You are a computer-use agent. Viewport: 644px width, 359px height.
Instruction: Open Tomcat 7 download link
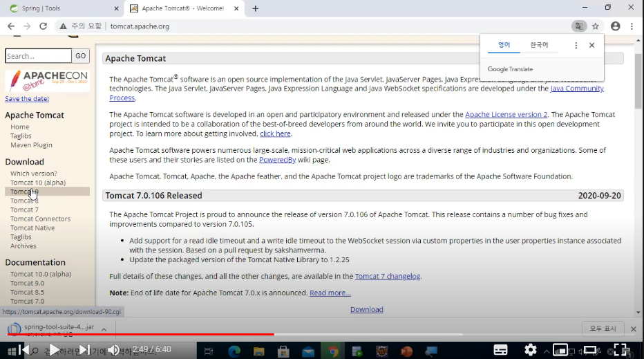click(24, 210)
